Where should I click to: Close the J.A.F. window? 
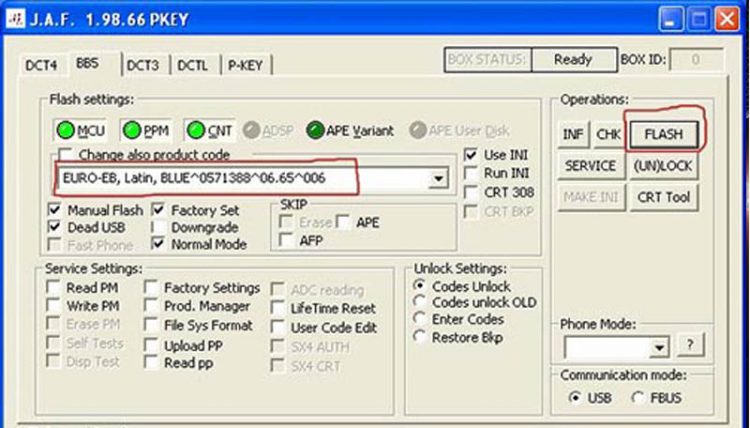pos(727,20)
